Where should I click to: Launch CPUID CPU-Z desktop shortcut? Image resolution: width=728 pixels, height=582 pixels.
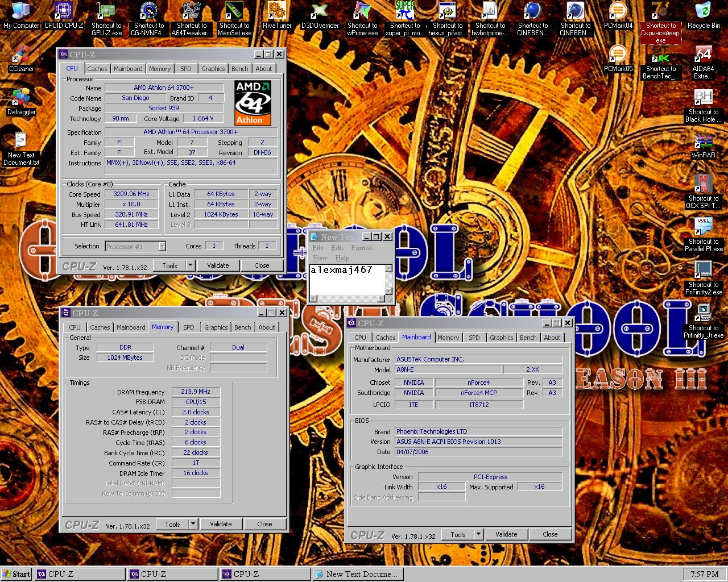pyautogui.click(x=64, y=15)
